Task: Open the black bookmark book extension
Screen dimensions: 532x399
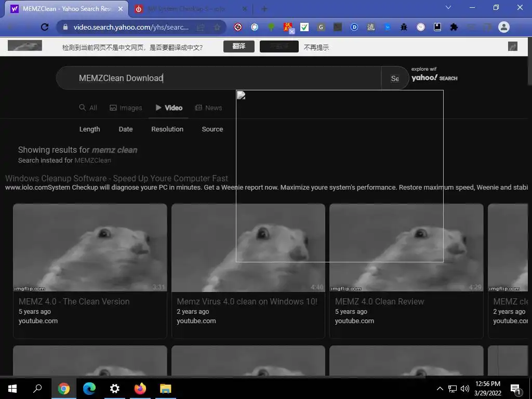Action: tap(437, 27)
